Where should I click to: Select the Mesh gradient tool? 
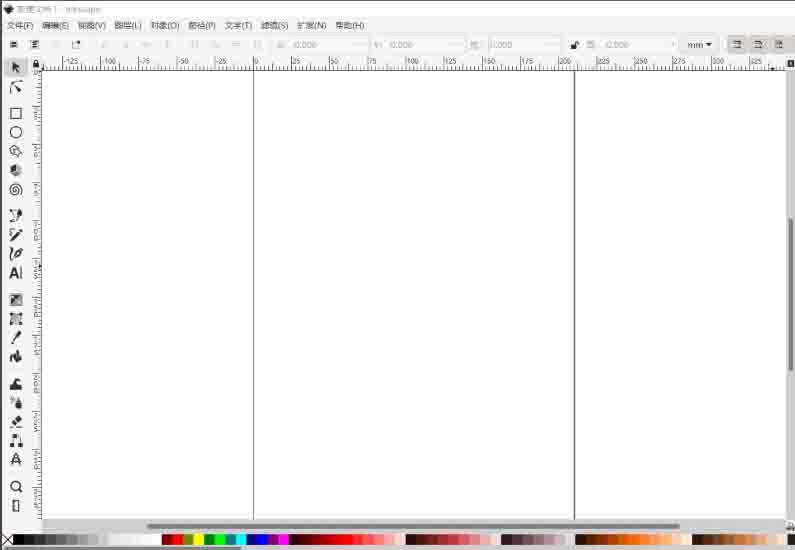coord(16,319)
